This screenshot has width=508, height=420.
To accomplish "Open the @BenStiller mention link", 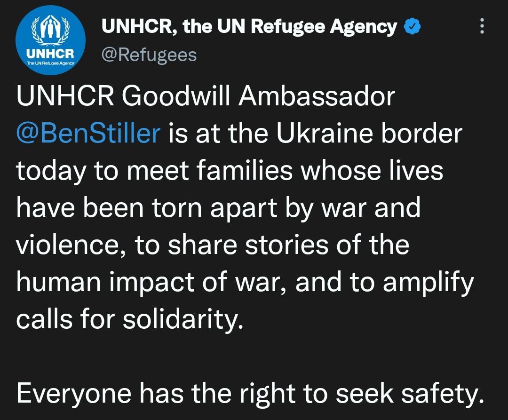I will pyautogui.click(x=88, y=134).
